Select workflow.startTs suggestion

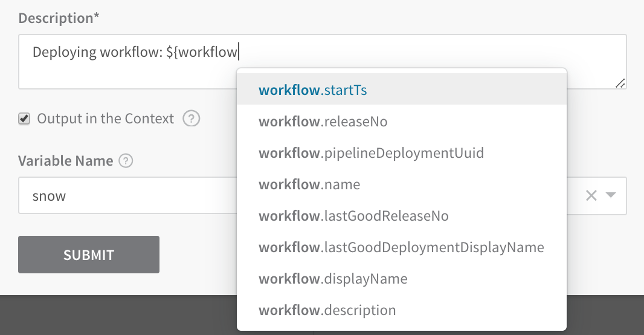pos(402,90)
